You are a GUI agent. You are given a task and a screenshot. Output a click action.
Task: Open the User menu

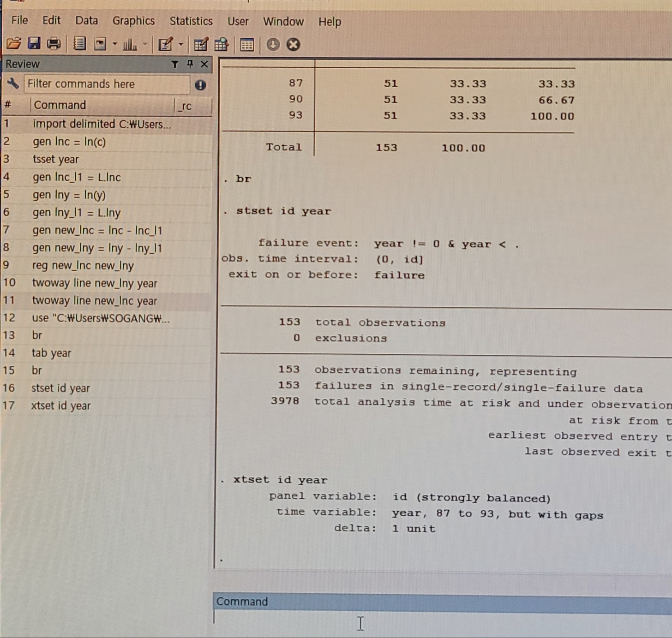coord(238,22)
